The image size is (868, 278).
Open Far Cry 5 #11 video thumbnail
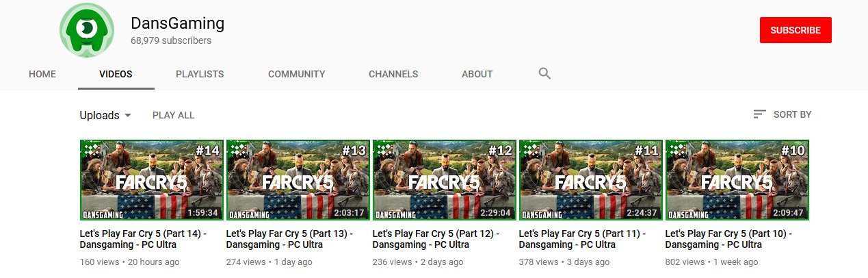(x=591, y=180)
